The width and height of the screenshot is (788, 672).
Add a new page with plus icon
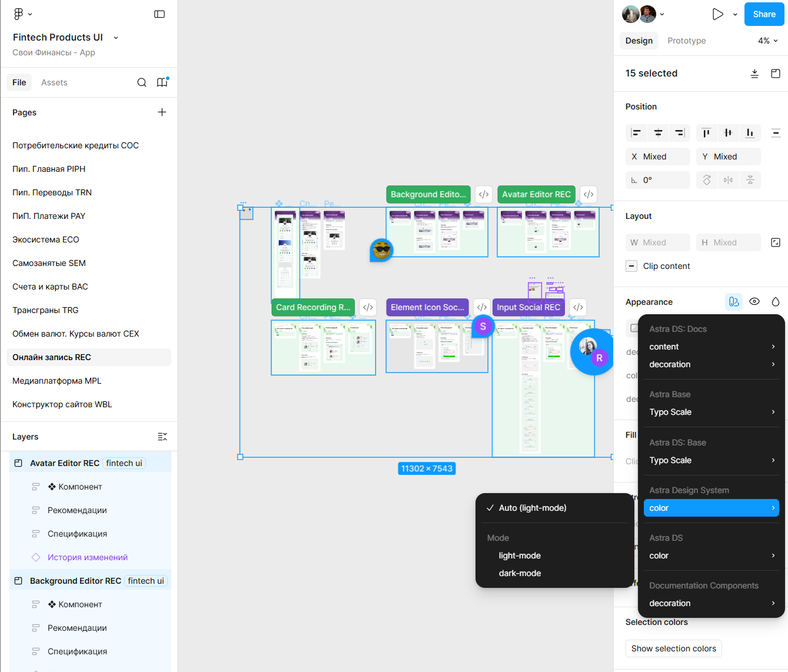coord(162,112)
